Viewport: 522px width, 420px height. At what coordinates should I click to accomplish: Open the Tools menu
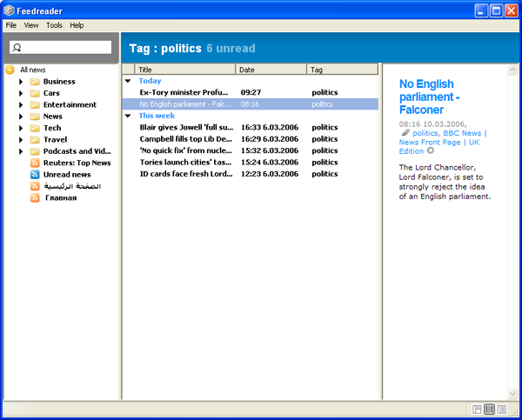coord(54,25)
